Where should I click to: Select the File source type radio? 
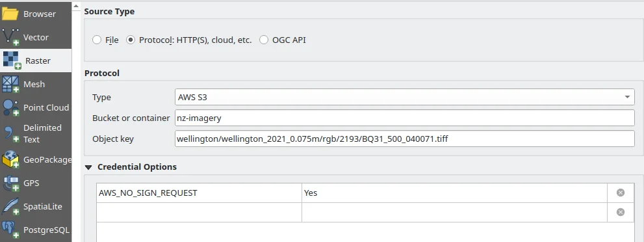point(97,40)
